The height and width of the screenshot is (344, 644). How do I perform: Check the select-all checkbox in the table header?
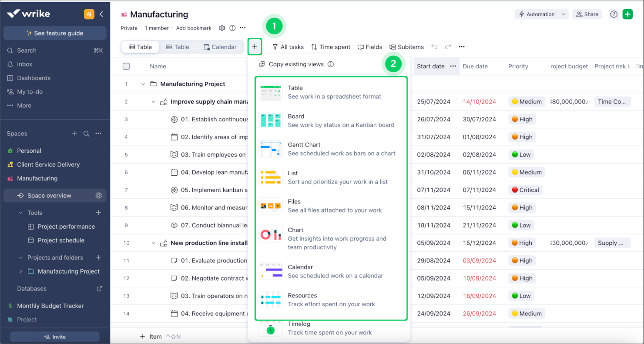tap(126, 66)
